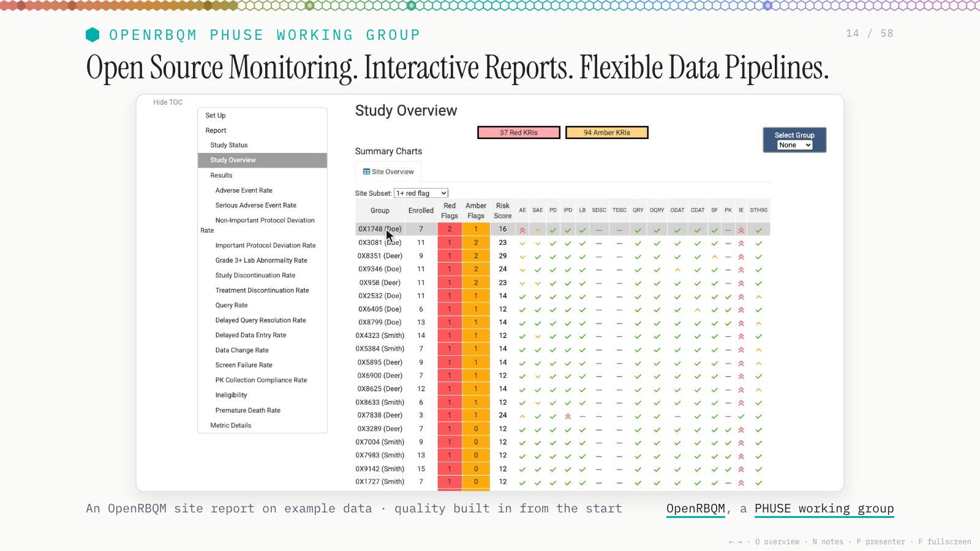Go to Adverse Event Rate section
This screenshot has height=551, width=980.
(x=244, y=190)
